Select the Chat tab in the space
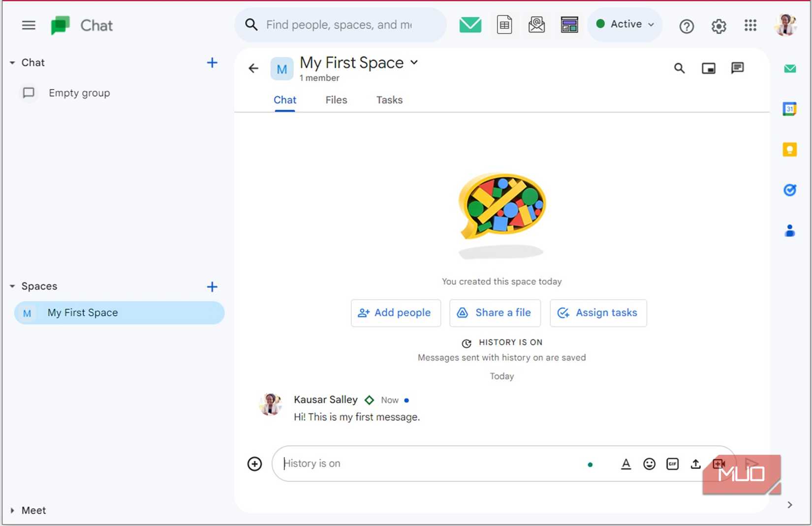This screenshot has width=812, height=526. [285, 100]
